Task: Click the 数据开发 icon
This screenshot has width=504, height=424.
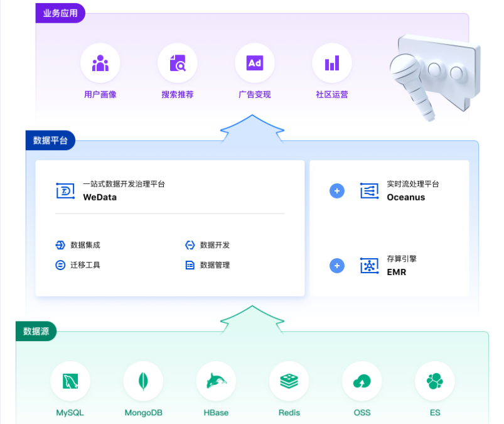Action: [190, 245]
